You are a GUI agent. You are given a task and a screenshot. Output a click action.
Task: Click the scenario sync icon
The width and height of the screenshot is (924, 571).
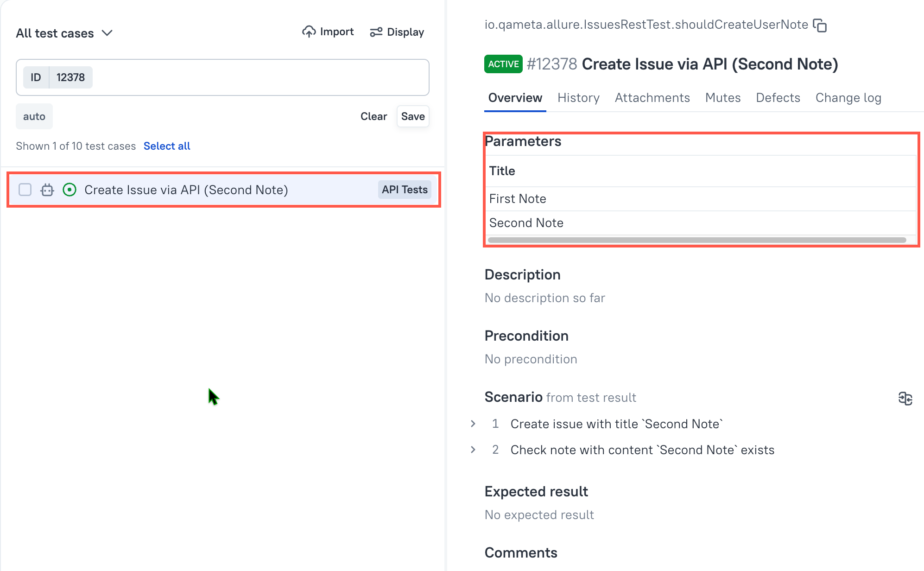click(x=905, y=398)
